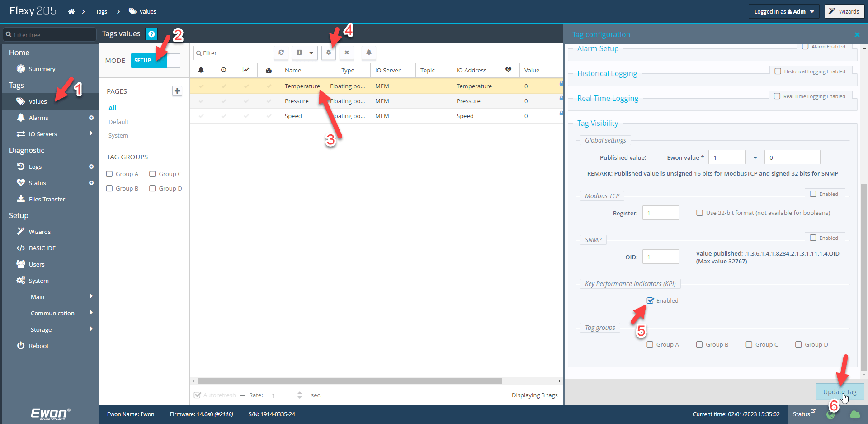The width and height of the screenshot is (868, 424).
Task: Select Files Transfer in the sidebar
Action: (46, 199)
